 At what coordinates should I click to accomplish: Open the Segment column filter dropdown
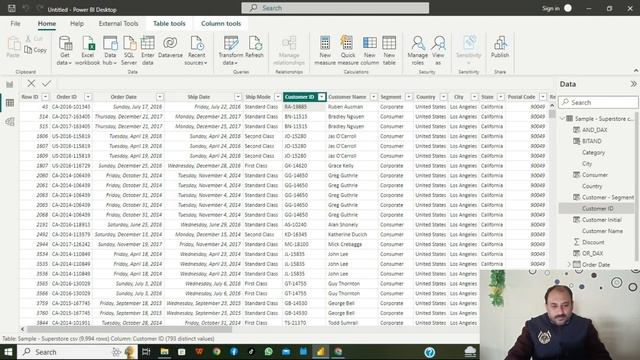coord(409,97)
